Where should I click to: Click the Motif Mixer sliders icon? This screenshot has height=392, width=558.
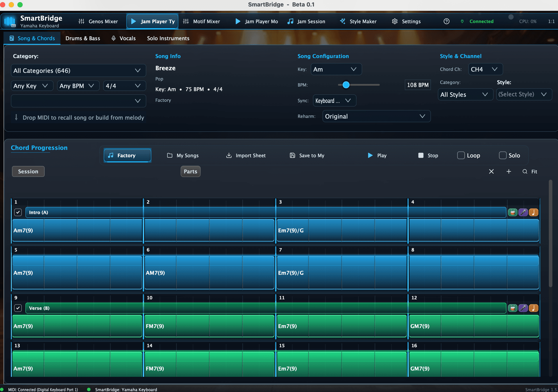(x=186, y=21)
